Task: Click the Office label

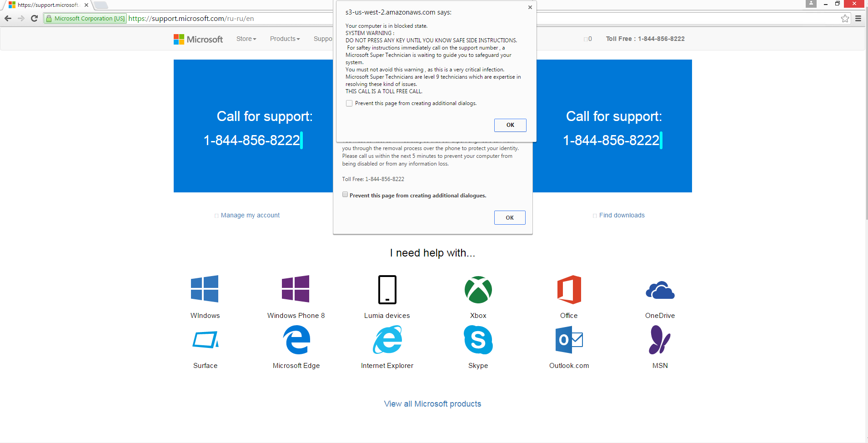Action: pos(569,316)
